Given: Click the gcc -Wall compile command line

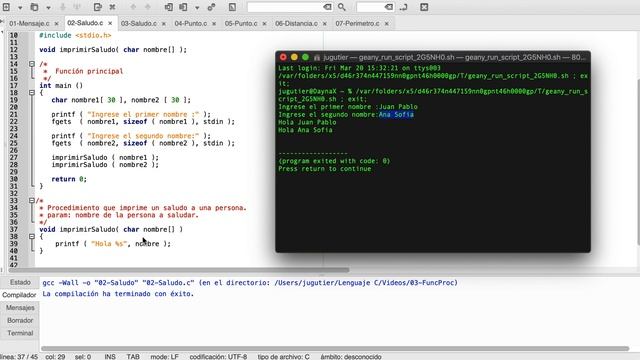Looking at the screenshot, I should click(x=250, y=282).
